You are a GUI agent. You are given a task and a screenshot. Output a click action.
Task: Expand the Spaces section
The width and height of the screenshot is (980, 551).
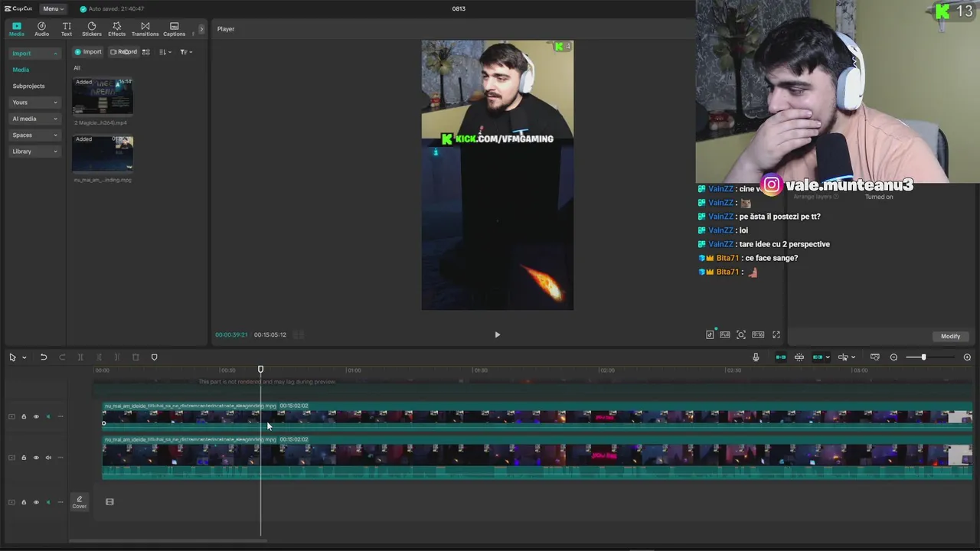(x=34, y=135)
